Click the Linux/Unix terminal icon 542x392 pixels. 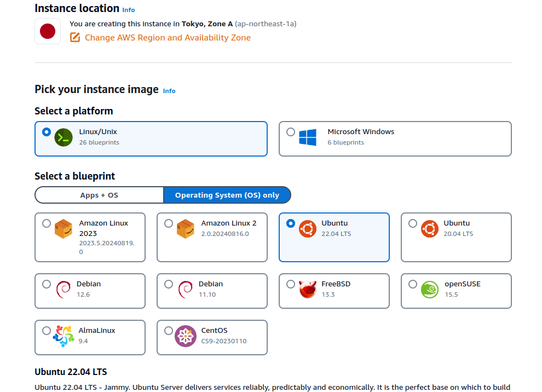pos(64,137)
